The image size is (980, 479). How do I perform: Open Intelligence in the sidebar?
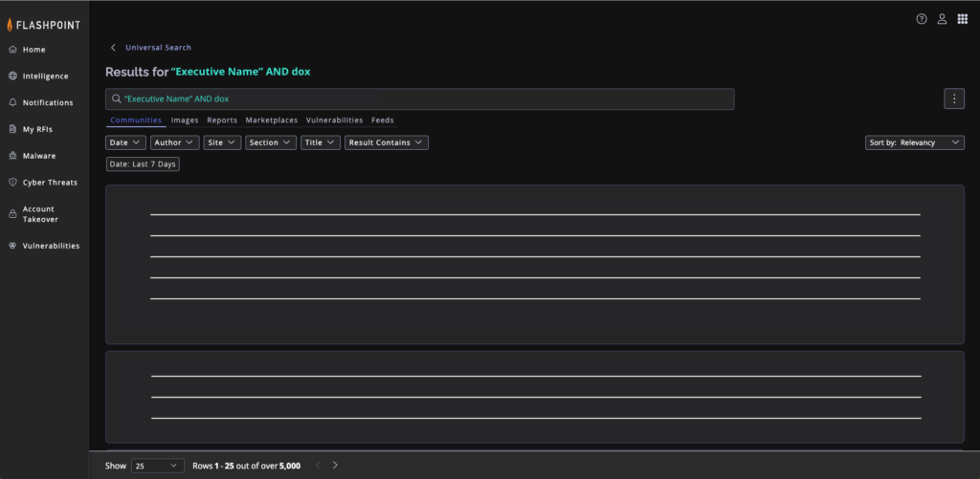point(46,76)
